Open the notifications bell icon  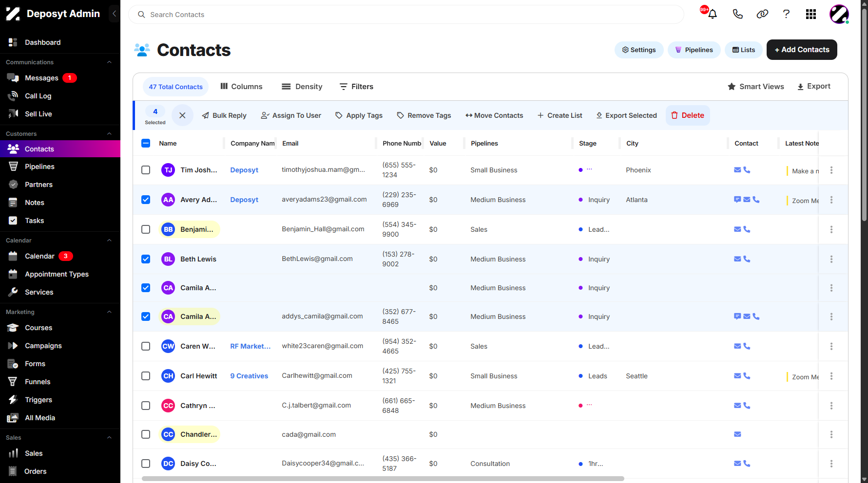tap(712, 14)
